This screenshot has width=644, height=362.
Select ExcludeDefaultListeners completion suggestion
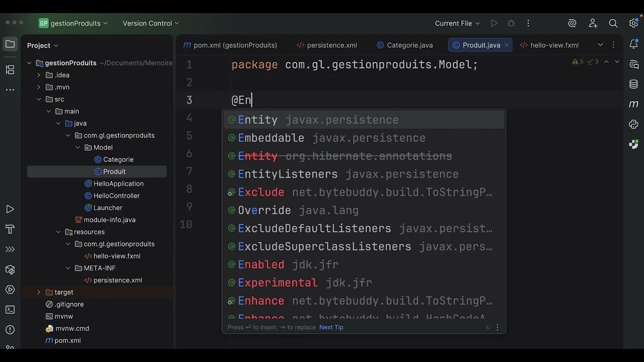point(364,228)
